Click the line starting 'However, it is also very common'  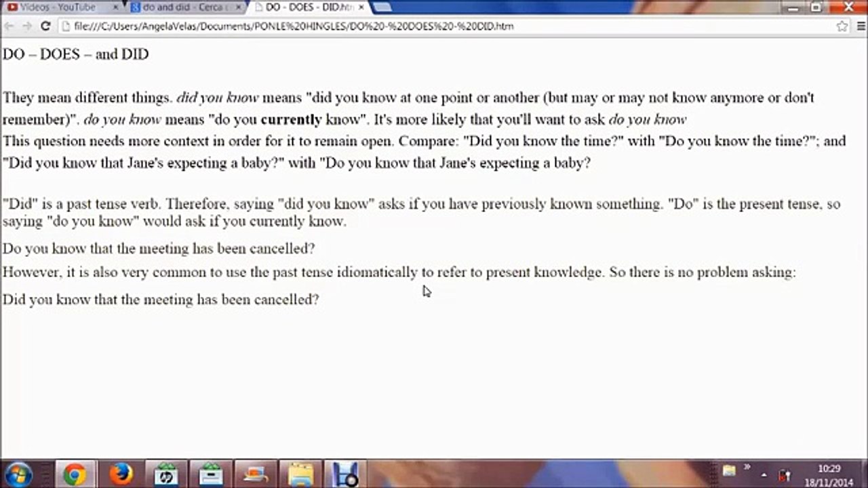tap(399, 272)
